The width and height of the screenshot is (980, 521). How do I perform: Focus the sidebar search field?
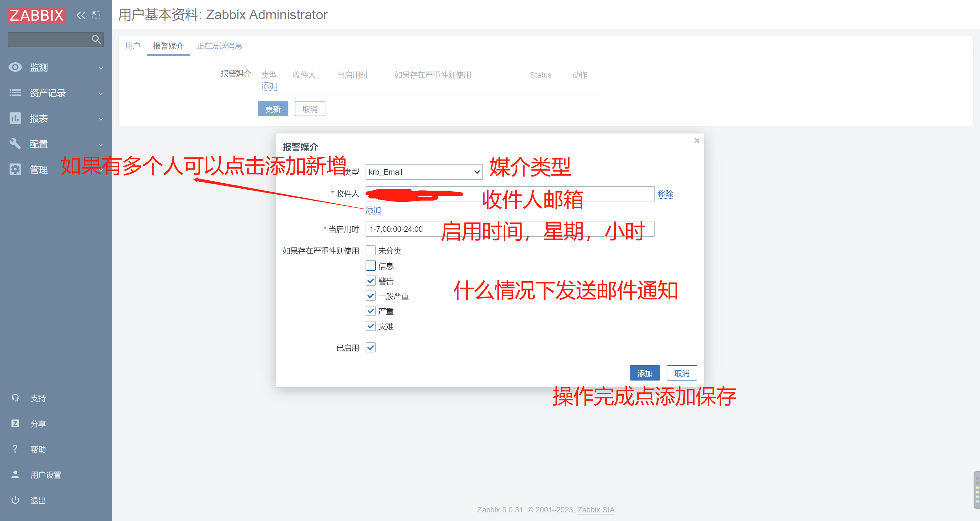pyautogui.click(x=56, y=39)
